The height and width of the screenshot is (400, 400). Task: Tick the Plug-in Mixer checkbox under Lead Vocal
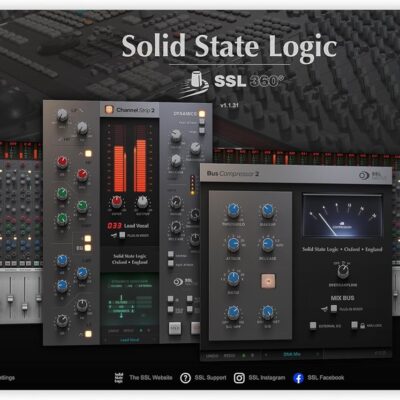[x=122, y=235]
